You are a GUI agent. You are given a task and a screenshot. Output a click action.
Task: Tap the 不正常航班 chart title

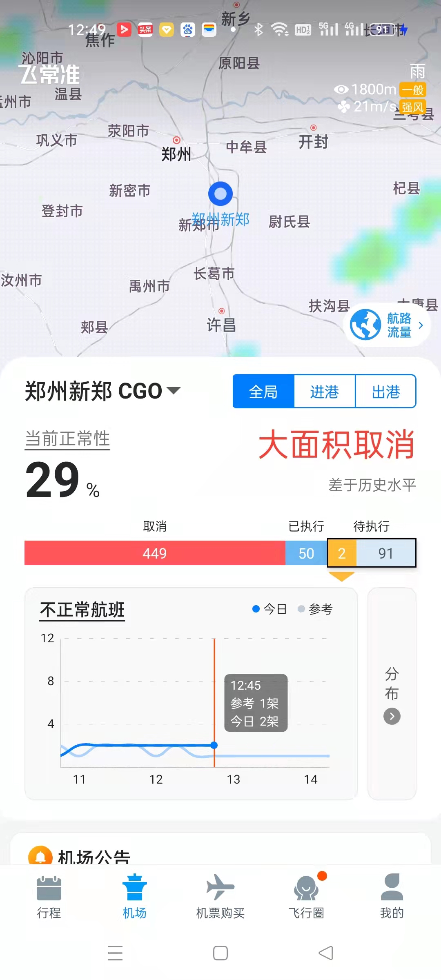point(82,610)
